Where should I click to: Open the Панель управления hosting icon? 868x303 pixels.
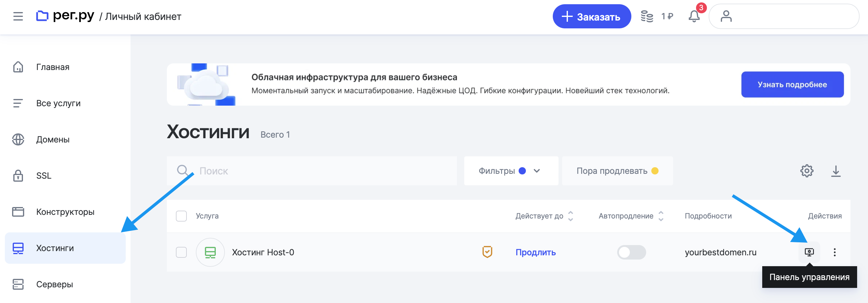click(x=809, y=252)
